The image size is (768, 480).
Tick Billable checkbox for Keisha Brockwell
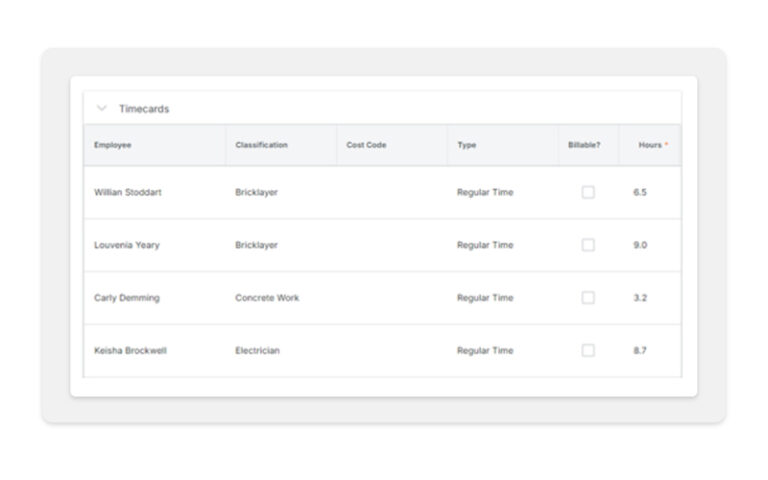[588, 351]
